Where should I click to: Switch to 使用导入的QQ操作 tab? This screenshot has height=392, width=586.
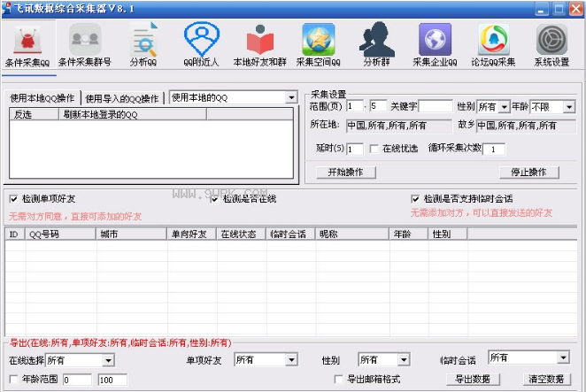(122, 98)
